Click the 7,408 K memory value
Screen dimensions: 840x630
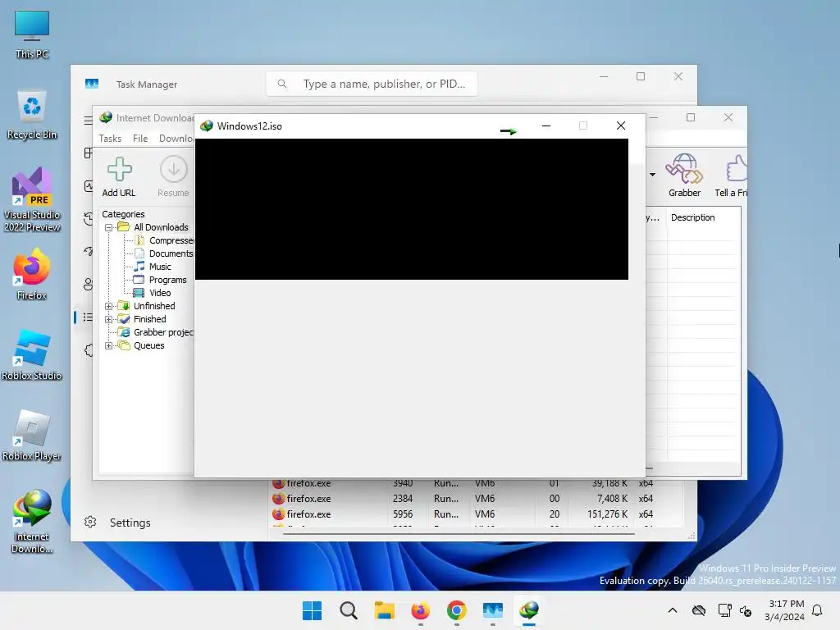click(x=612, y=499)
